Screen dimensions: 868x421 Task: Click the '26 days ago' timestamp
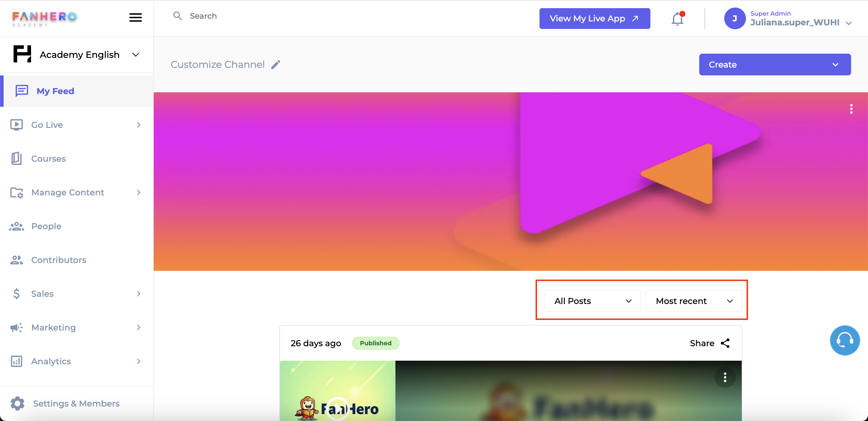click(x=316, y=343)
